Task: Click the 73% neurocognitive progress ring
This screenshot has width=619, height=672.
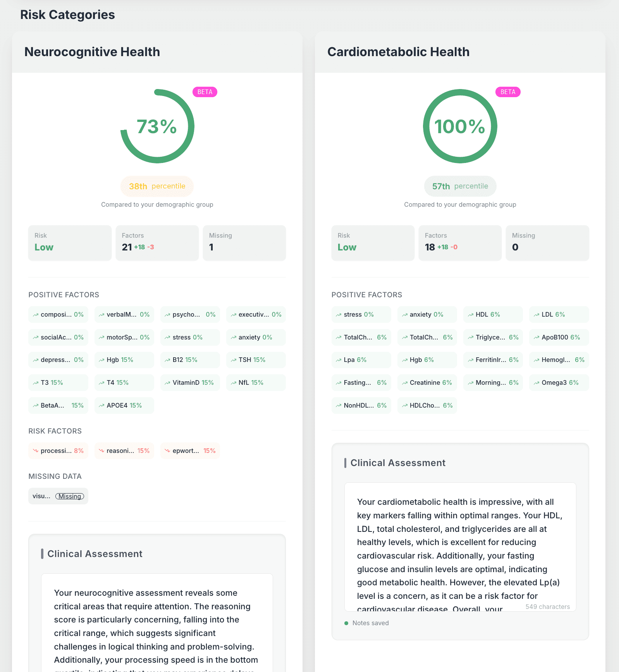Action: click(157, 126)
